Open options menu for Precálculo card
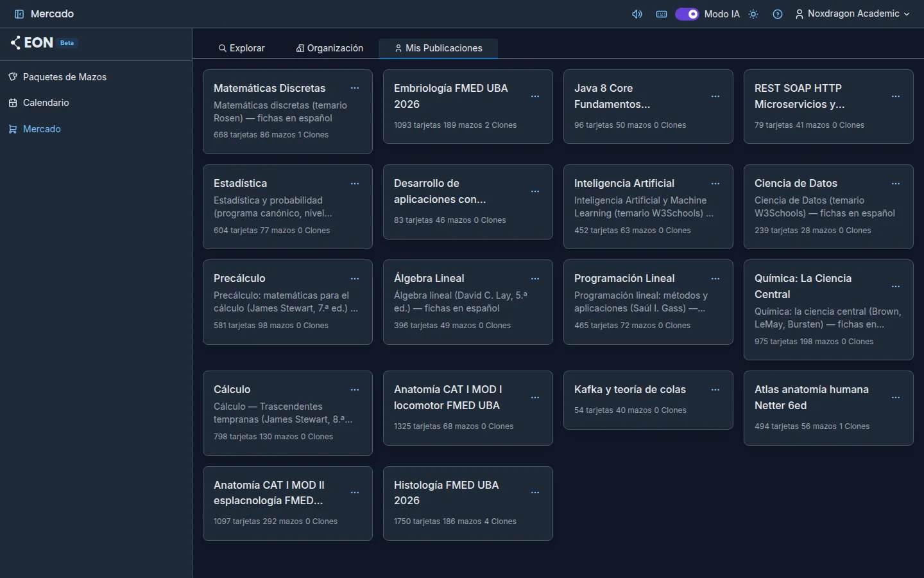The image size is (924, 578). 355,279
